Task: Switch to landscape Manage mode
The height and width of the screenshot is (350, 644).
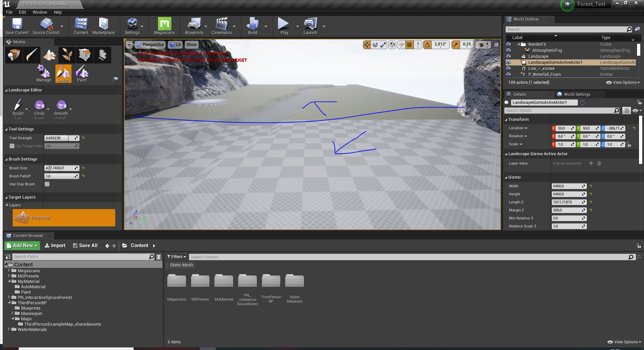Action: pos(44,73)
